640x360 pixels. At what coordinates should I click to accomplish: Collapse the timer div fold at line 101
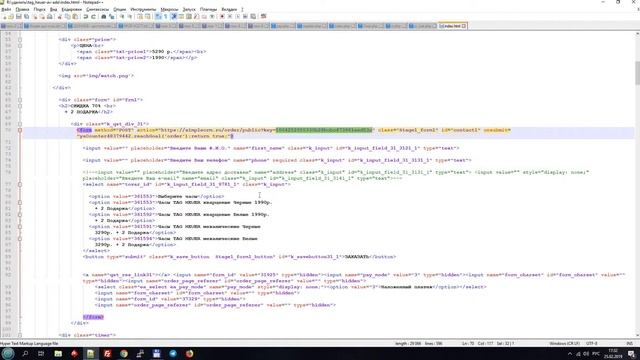point(20,335)
